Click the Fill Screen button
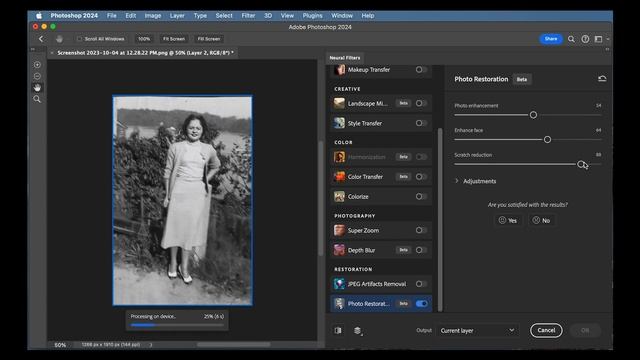The image size is (640, 360). click(209, 39)
